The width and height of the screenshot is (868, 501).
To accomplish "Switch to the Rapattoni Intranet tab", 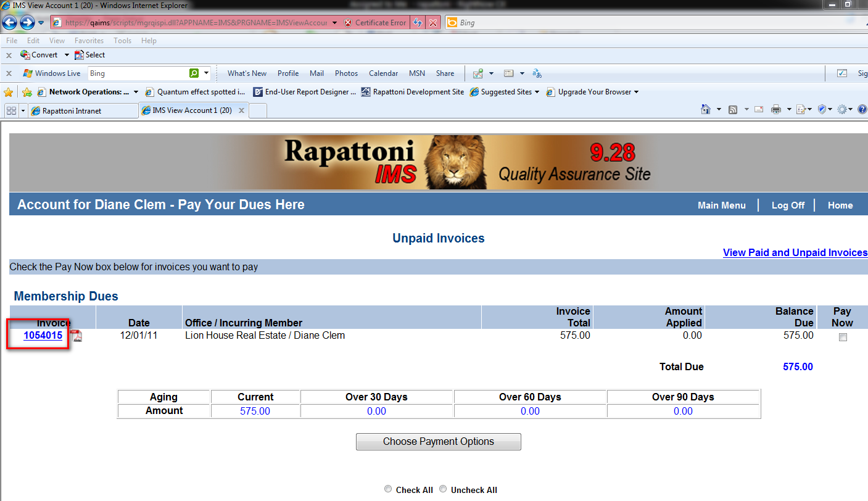I will pos(72,111).
